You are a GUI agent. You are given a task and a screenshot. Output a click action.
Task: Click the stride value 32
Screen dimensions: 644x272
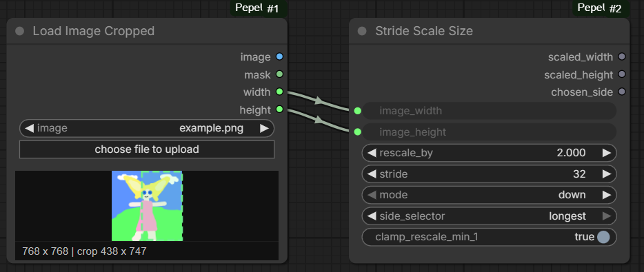[x=579, y=174]
